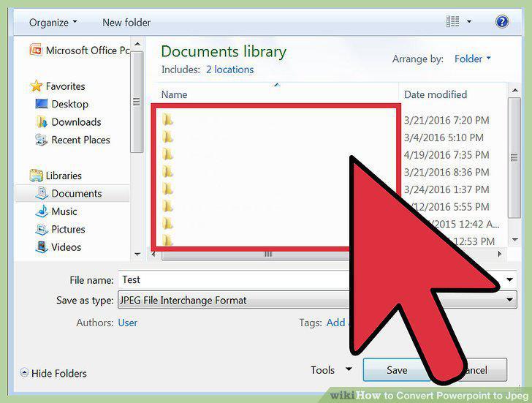The image size is (532, 403).
Task: Click the horizontal scrollbar left arrow
Action: 153,254
